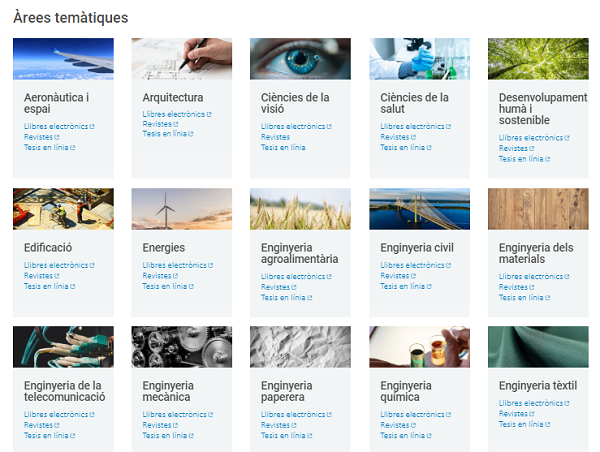Open Revistes under Ciències de la salut
Viewport: 600px width, 452px height.
[398, 137]
